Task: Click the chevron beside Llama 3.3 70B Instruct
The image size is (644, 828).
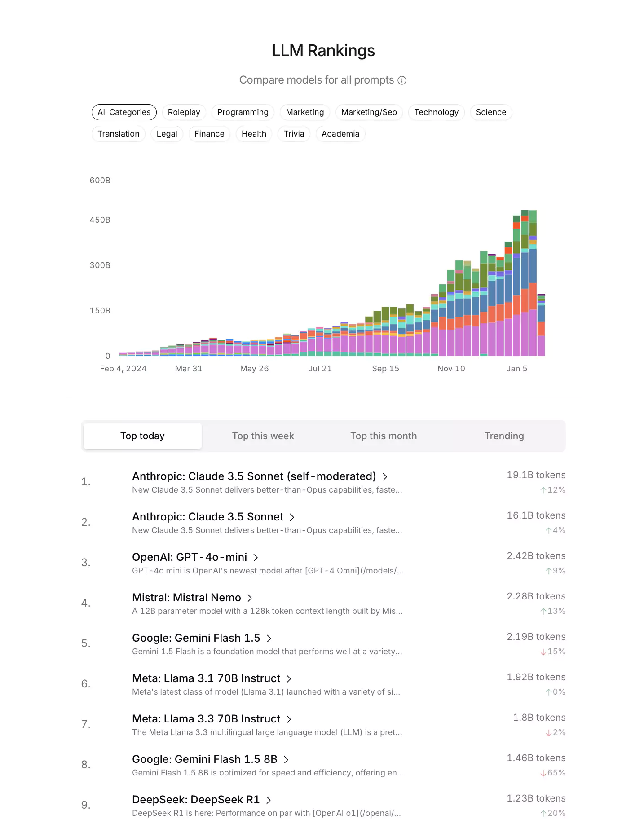Action: (289, 719)
